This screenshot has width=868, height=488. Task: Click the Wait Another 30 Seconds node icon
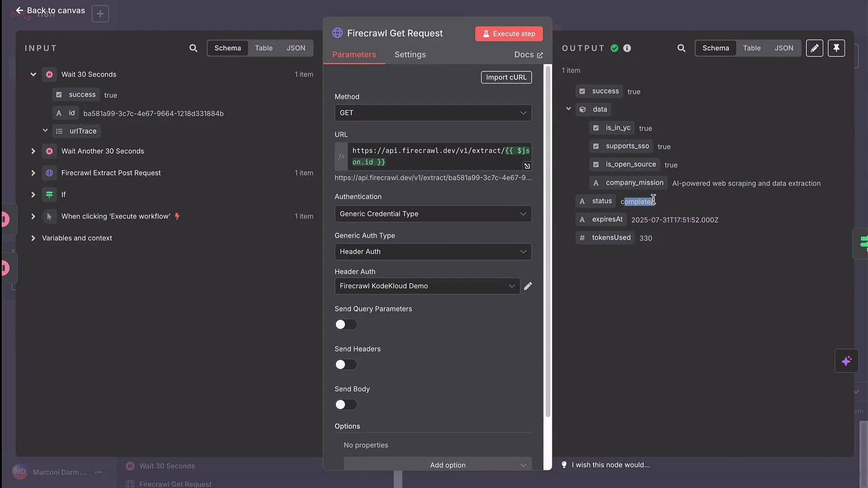click(x=49, y=151)
